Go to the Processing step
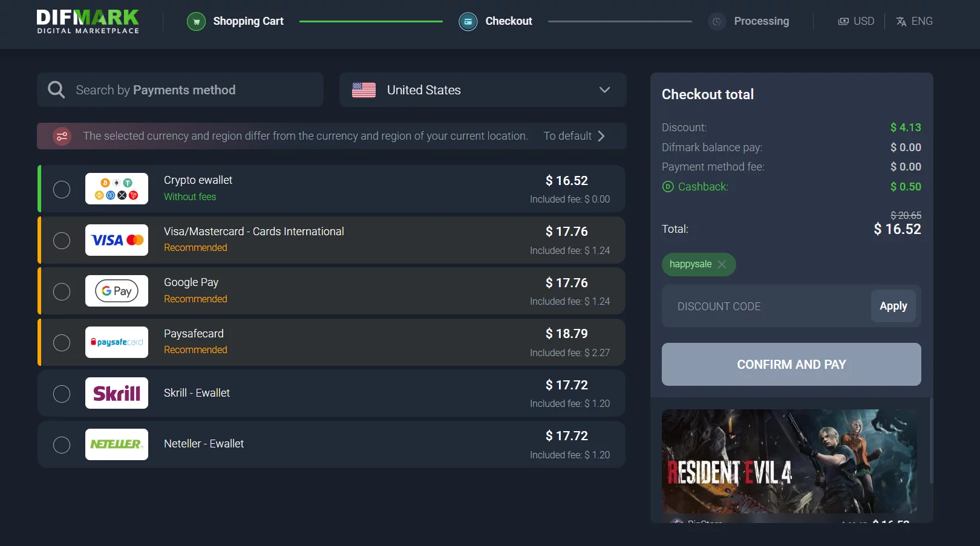 point(761,21)
